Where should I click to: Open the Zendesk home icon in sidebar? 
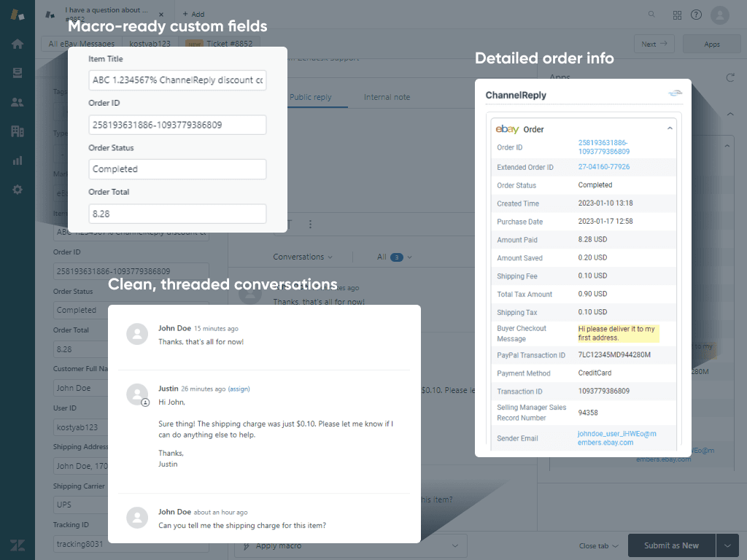click(18, 44)
